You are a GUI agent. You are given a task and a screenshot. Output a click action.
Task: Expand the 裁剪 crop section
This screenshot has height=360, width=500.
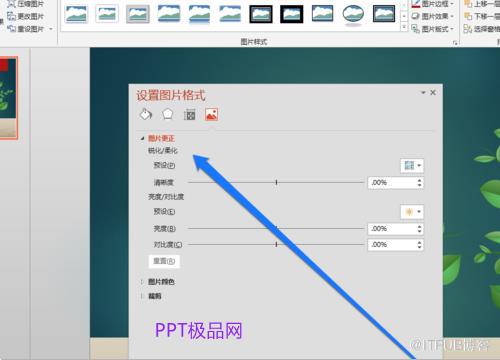pos(142,296)
